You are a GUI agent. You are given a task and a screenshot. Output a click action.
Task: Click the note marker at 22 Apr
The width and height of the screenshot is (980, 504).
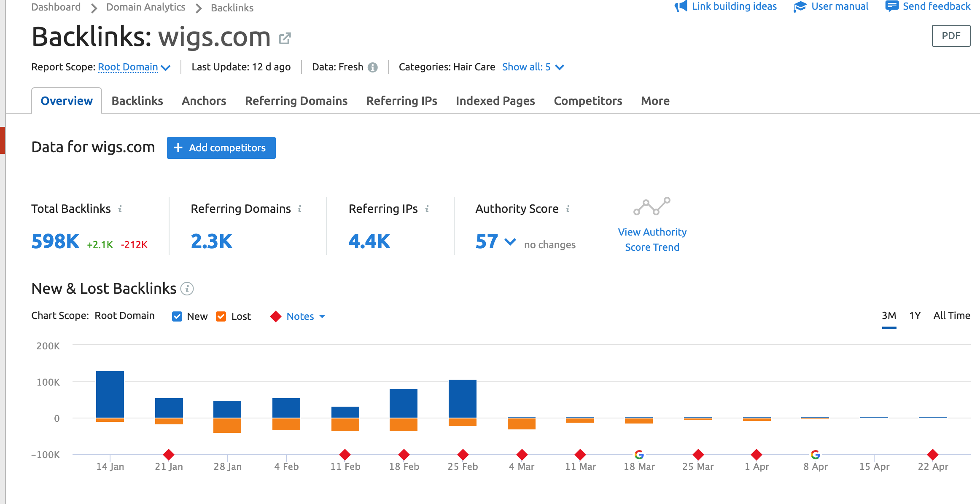[x=933, y=455]
